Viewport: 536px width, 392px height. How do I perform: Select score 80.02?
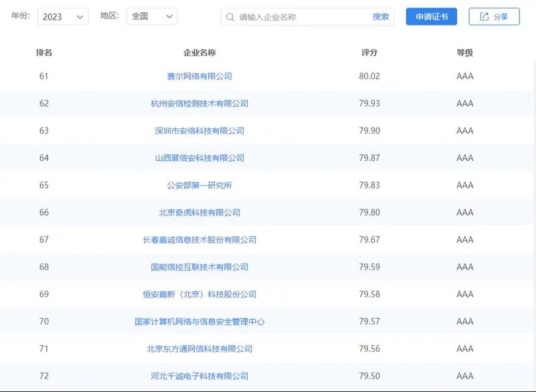[369, 76]
